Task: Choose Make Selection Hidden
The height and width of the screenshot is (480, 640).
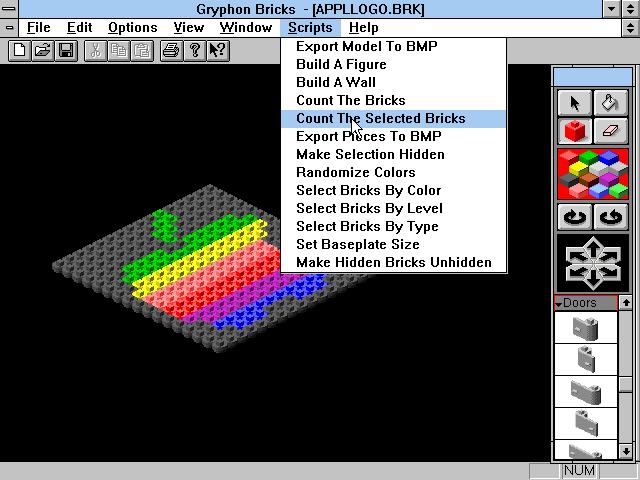Action: (393, 154)
